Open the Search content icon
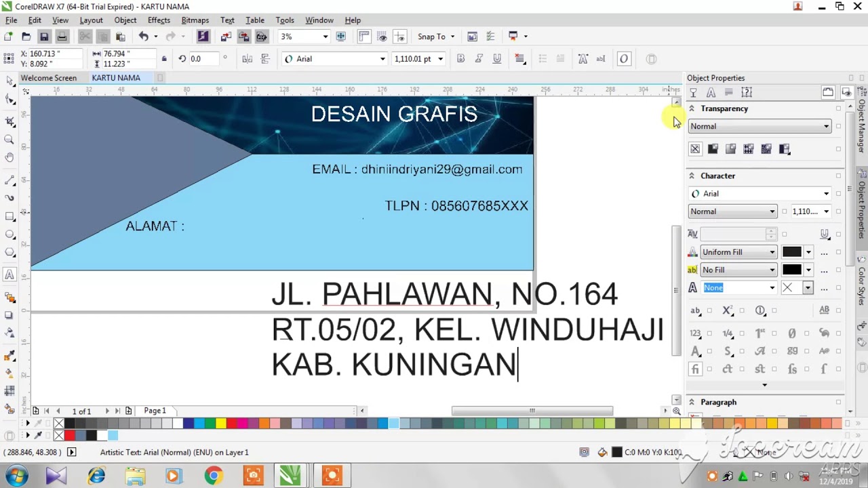The height and width of the screenshot is (488, 868). (x=203, y=37)
